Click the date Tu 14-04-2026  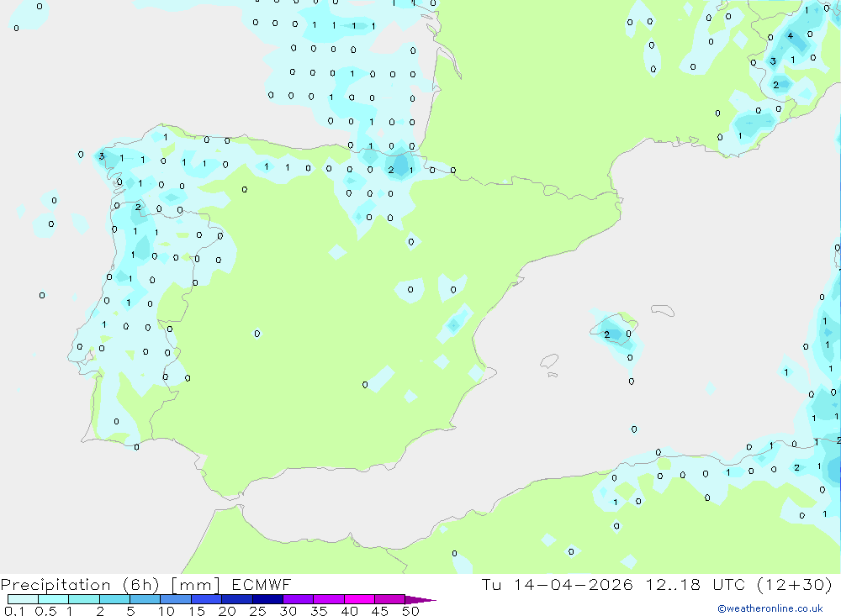558,584
